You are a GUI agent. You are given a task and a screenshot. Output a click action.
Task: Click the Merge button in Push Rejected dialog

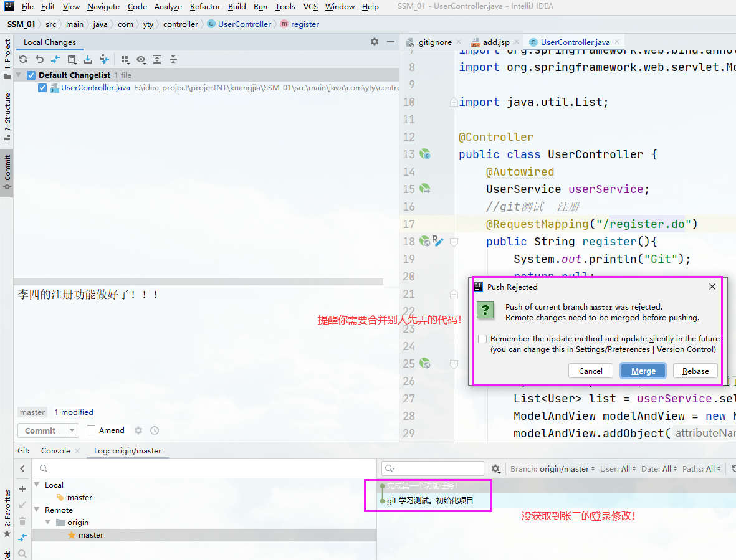click(x=643, y=371)
